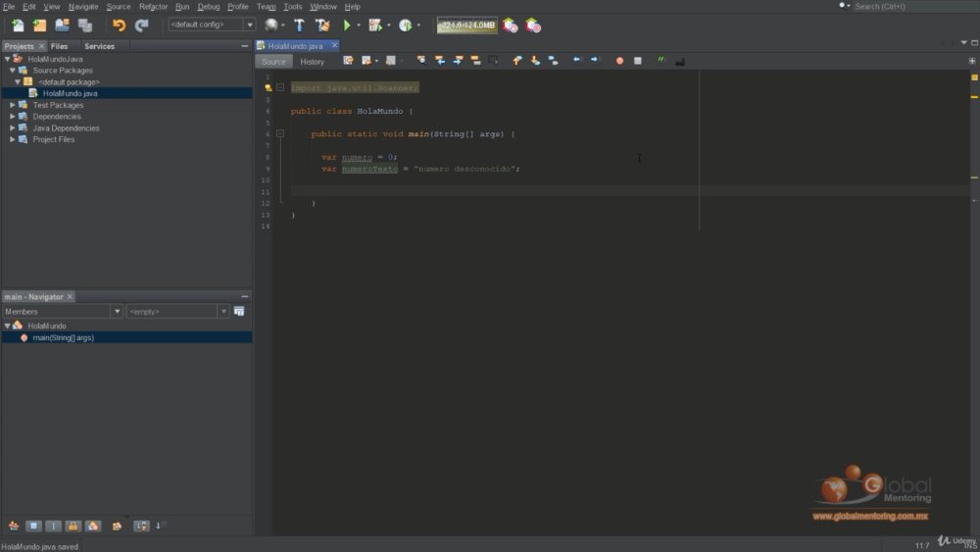Collapse the main method code fold
The width and height of the screenshot is (980, 552).
tap(280, 133)
